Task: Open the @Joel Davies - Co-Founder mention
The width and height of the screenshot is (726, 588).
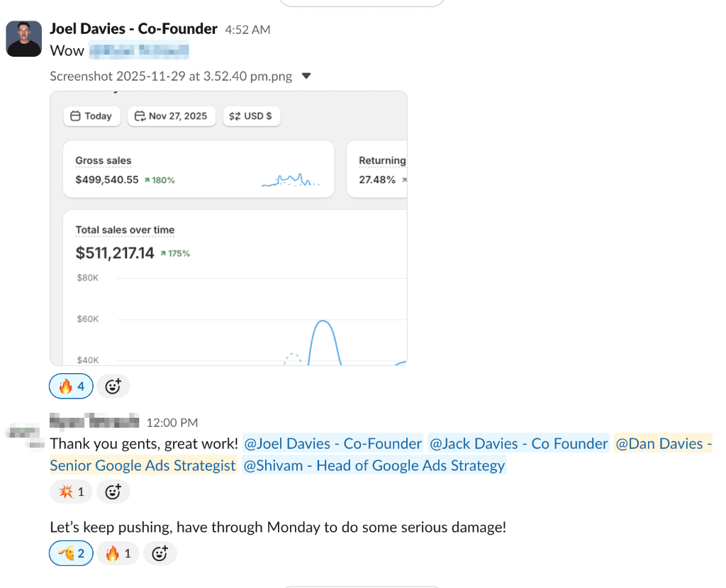Action: click(x=333, y=443)
